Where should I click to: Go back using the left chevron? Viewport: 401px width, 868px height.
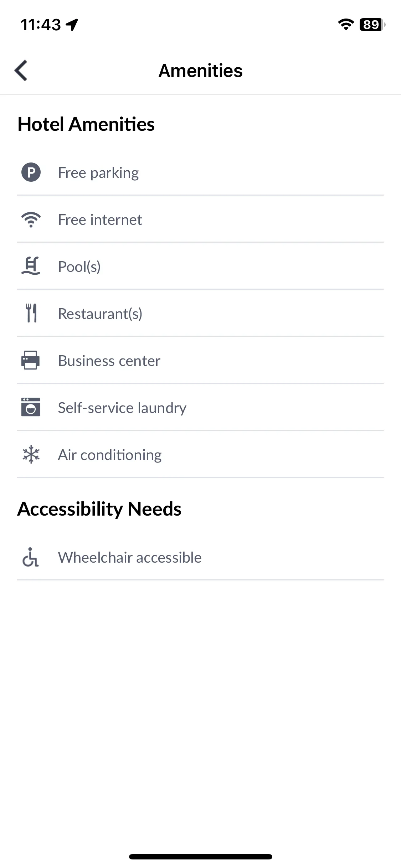tap(21, 71)
